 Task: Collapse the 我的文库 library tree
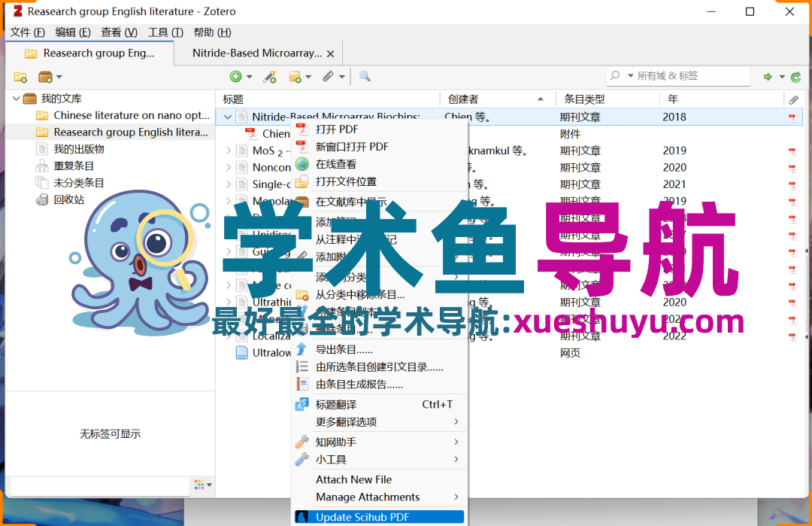click(16, 99)
